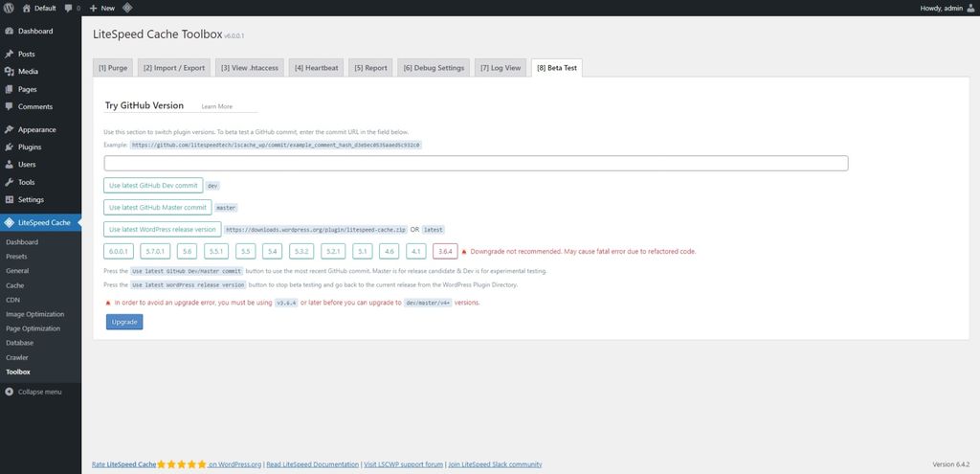Select version 5.6 button
980x474 pixels.
187,252
